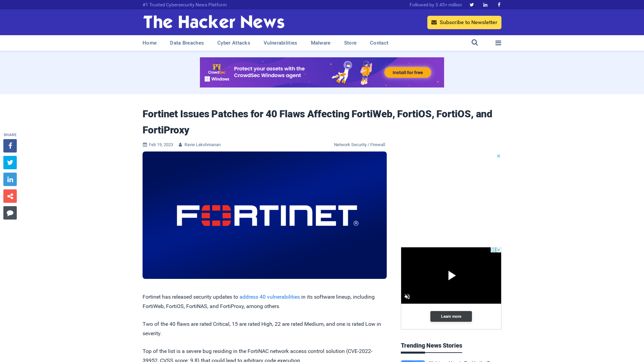Click the generic share icon
Viewport: 644px width, 362px height.
(x=10, y=196)
